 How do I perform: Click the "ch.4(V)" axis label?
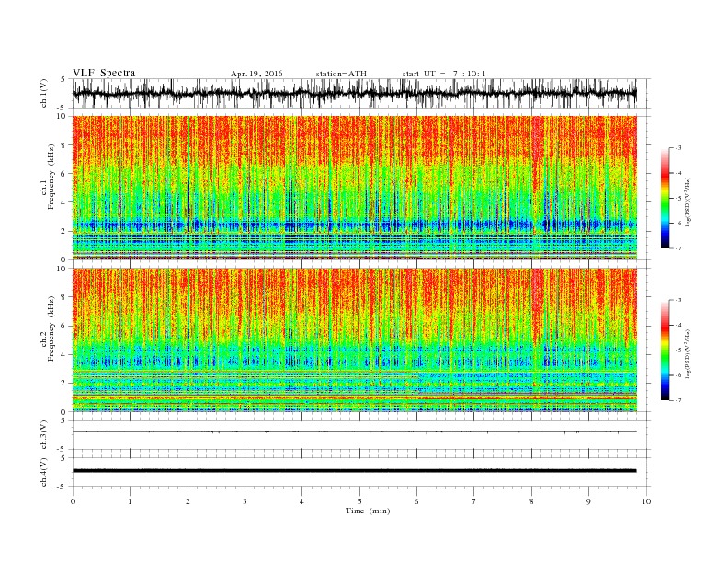[44, 472]
